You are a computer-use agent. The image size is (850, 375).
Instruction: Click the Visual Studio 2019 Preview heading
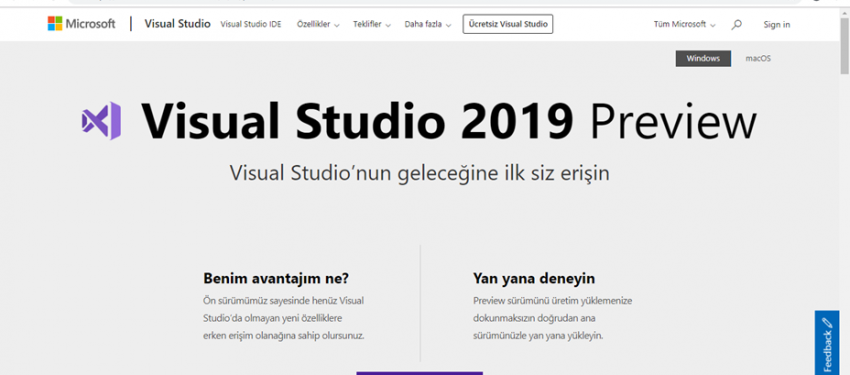pos(448,121)
